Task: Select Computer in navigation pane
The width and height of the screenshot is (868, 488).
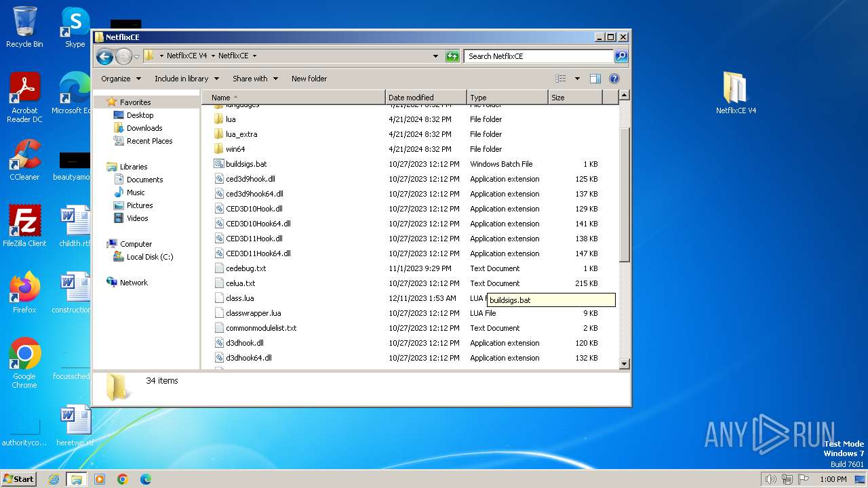Action: [x=136, y=244]
